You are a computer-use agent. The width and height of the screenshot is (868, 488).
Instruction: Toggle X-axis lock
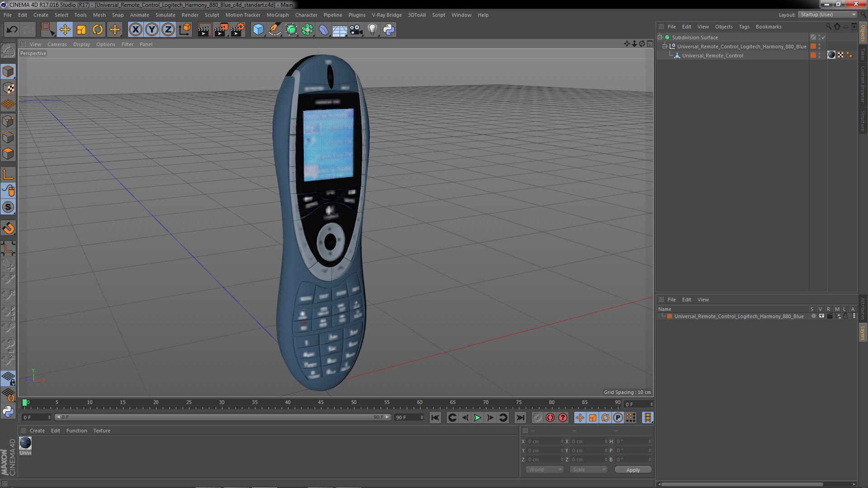(135, 30)
